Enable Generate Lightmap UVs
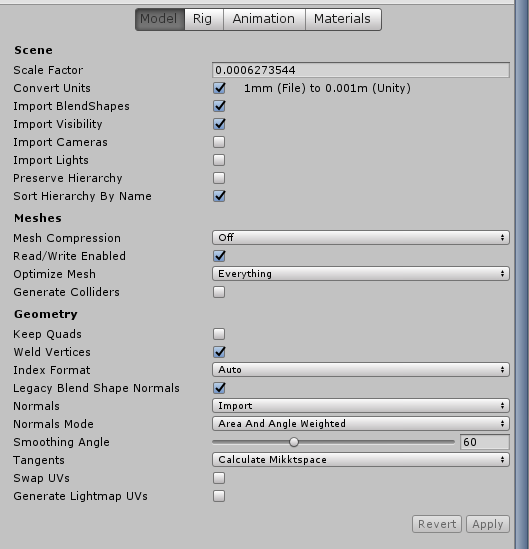Screen dimensions: 529x549 (x=219, y=496)
